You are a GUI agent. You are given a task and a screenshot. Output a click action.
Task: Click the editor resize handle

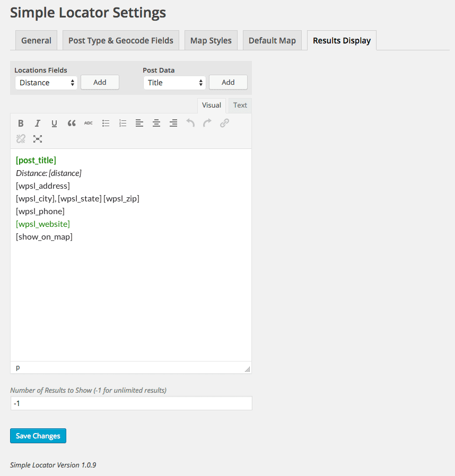[248, 369]
